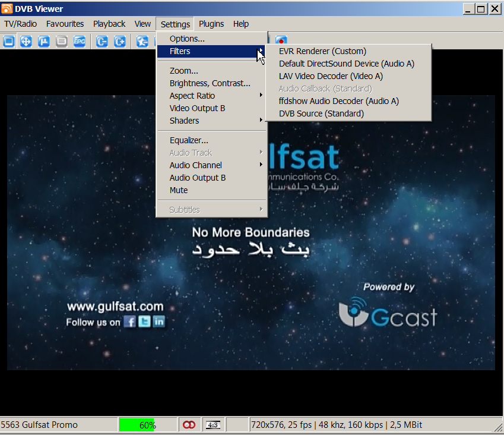Expand the Aspect Ratio submenu
The image size is (504, 435).
(x=192, y=96)
